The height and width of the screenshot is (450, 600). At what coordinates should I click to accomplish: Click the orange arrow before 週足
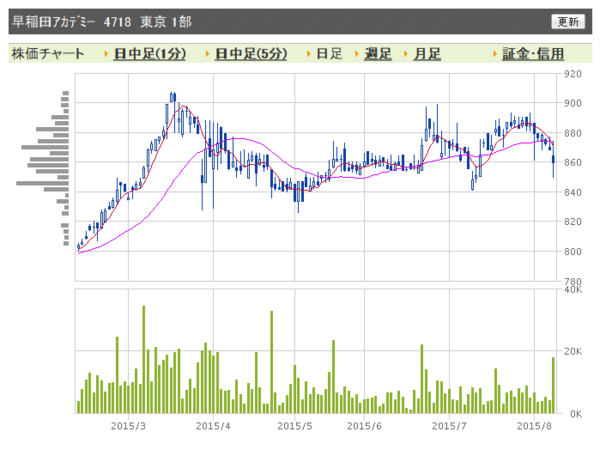tap(356, 54)
